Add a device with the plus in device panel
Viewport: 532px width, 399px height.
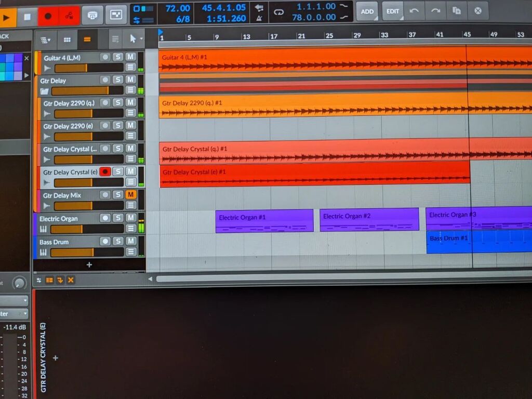[x=55, y=358]
